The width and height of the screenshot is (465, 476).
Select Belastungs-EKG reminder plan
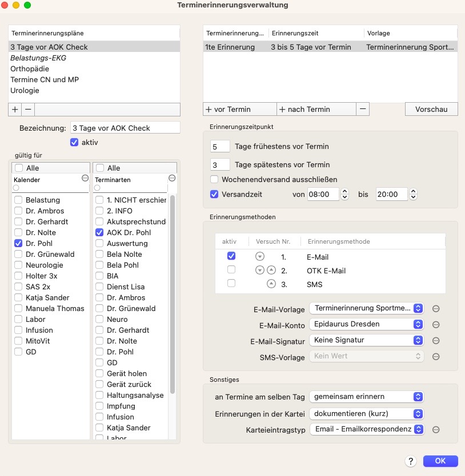[94, 58]
